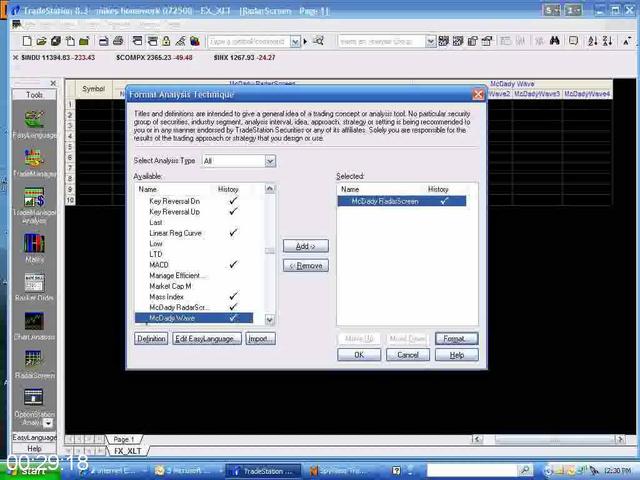Click the Available list scroll-down arrow
This screenshot has width=640, height=480.
(270, 320)
